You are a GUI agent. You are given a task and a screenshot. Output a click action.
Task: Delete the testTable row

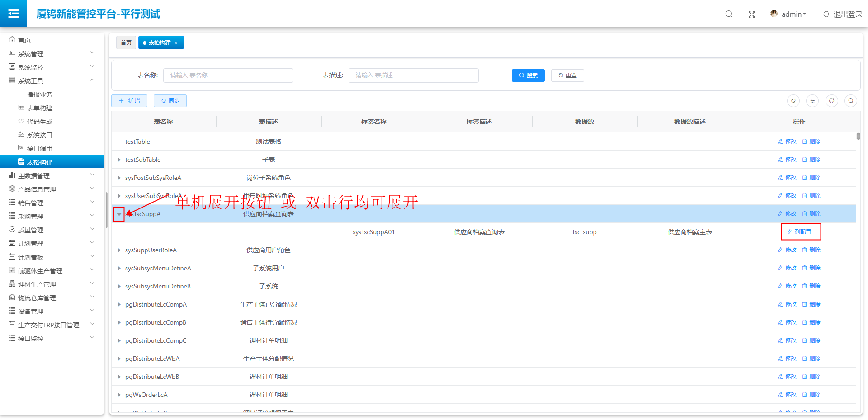[811, 142]
